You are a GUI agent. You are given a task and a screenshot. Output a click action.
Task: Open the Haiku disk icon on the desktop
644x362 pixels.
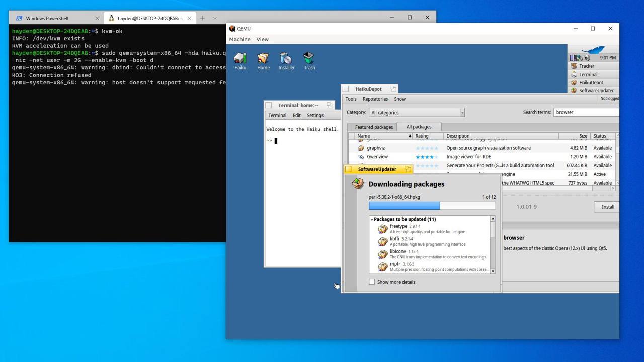240,58
